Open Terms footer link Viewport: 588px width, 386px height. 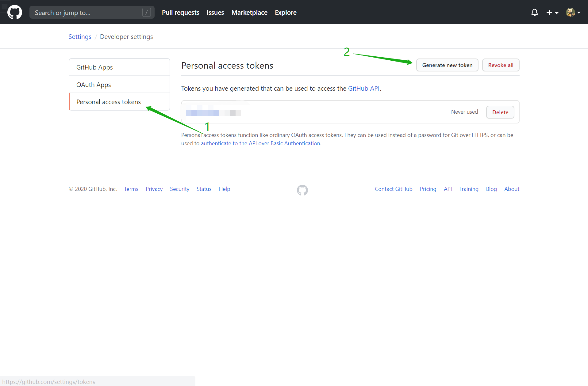point(131,189)
